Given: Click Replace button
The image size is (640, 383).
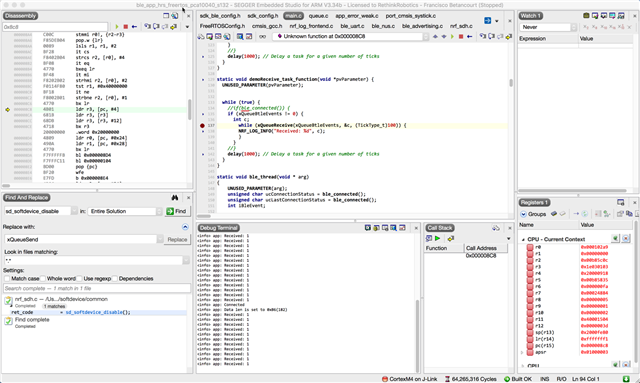Looking at the screenshot, I should [177, 240].
